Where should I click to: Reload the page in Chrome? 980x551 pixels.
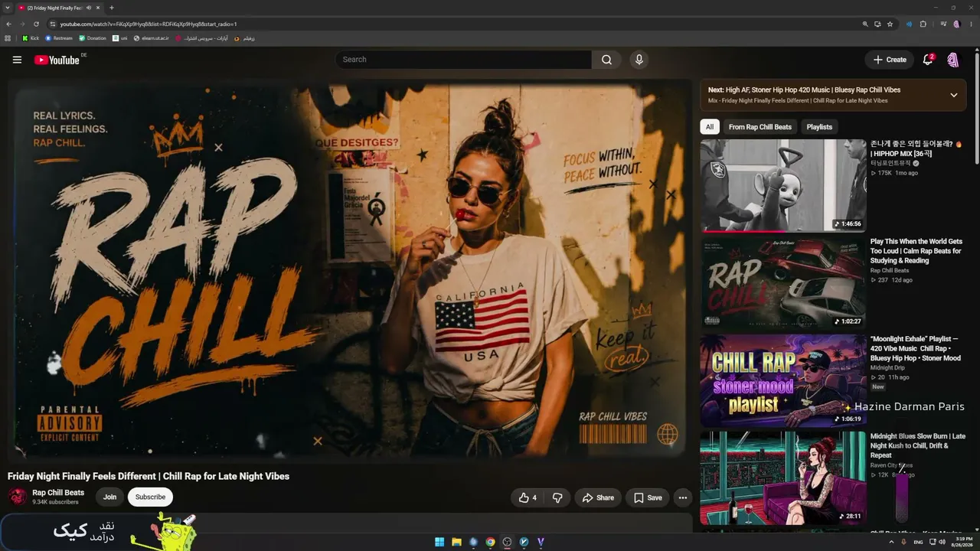(x=37, y=24)
